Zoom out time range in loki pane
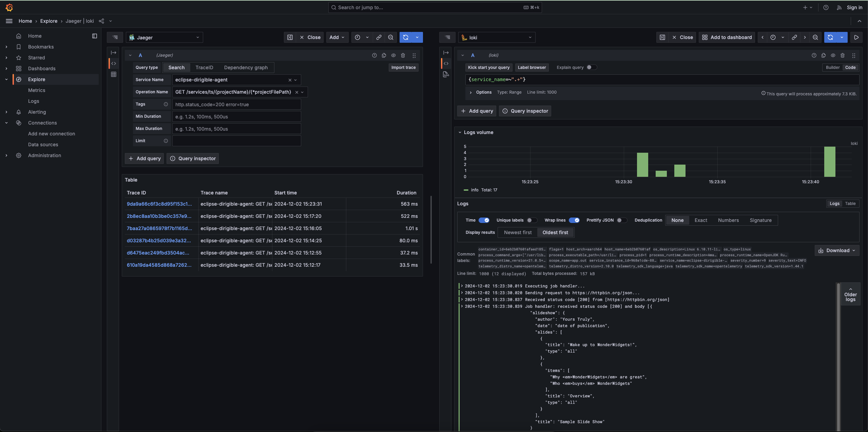The image size is (868, 432). click(x=815, y=37)
